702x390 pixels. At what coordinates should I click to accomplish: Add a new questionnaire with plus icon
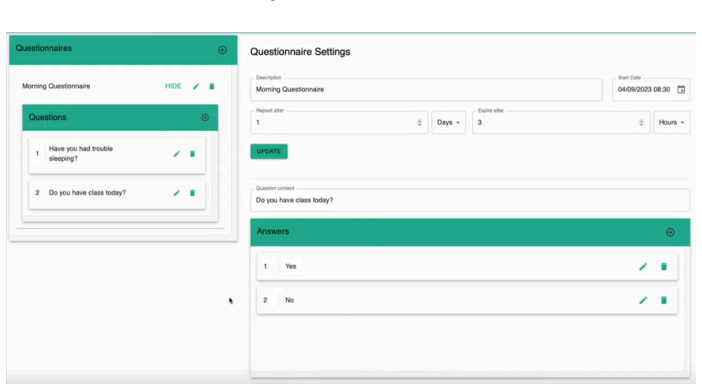[222, 50]
